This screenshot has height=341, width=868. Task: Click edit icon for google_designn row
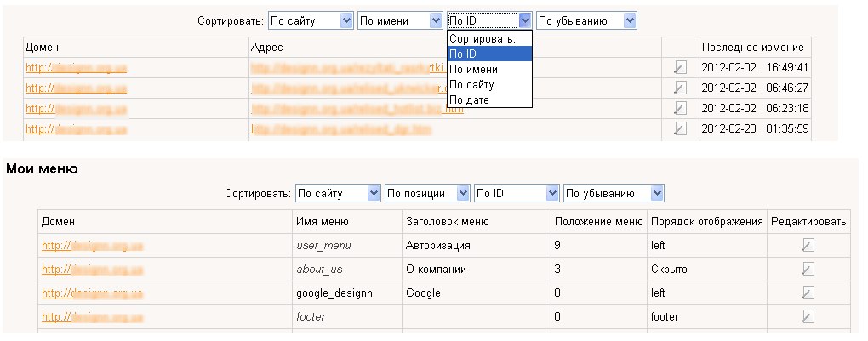[x=808, y=293]
